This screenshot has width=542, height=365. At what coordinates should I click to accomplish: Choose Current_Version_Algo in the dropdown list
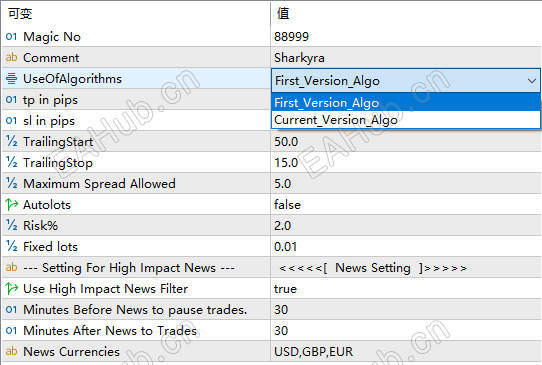[406, 120]
